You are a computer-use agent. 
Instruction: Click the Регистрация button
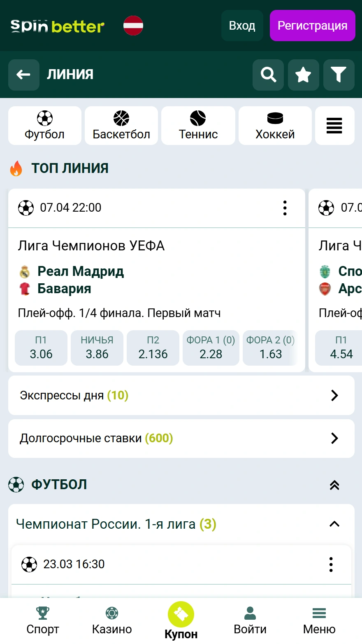pos(312,26)
